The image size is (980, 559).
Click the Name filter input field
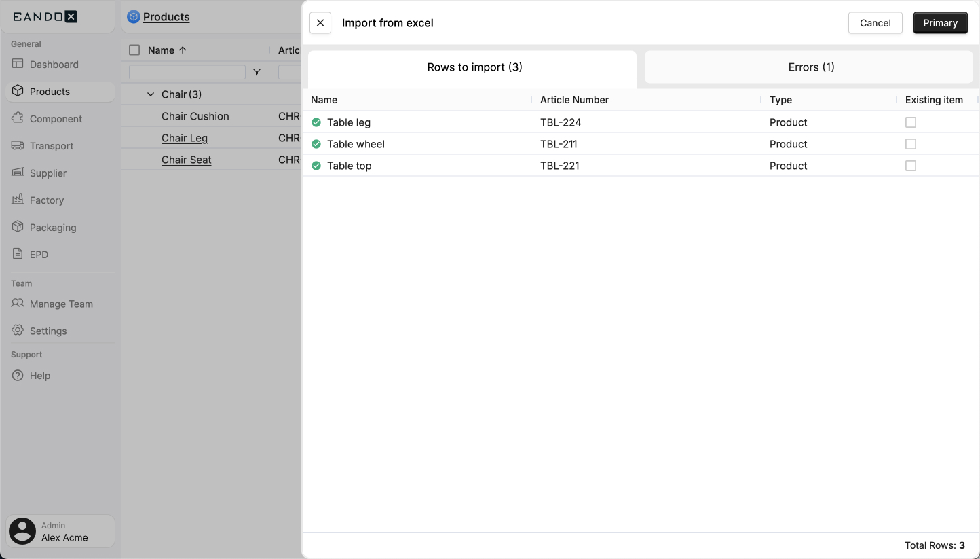click(x=185, y=71)
